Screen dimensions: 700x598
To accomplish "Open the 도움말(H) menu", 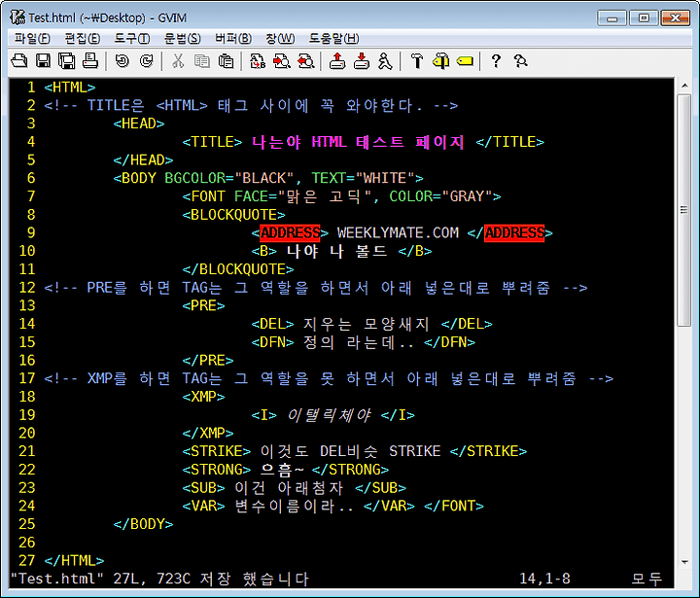I will 333,38.
